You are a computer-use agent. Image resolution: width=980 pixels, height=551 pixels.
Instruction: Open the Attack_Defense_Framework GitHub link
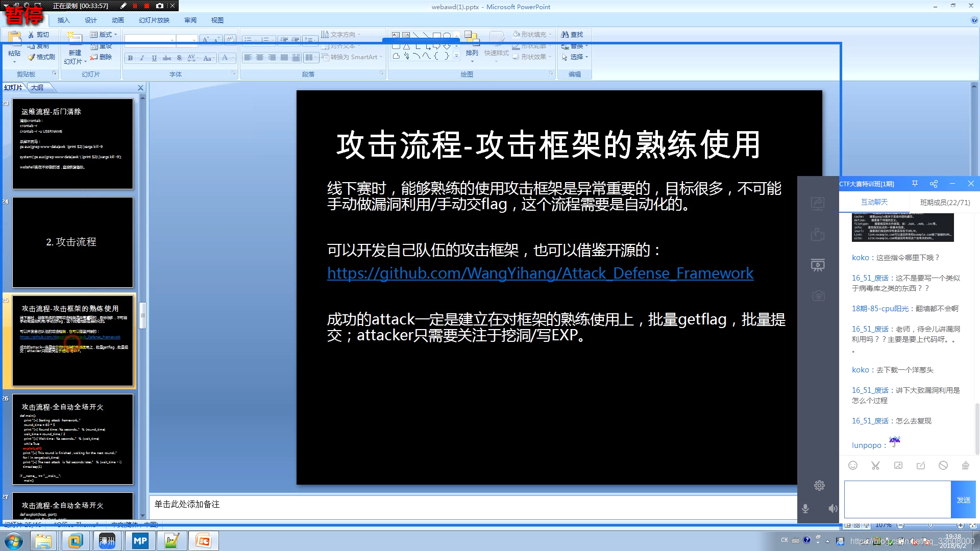tap(540, 273)
